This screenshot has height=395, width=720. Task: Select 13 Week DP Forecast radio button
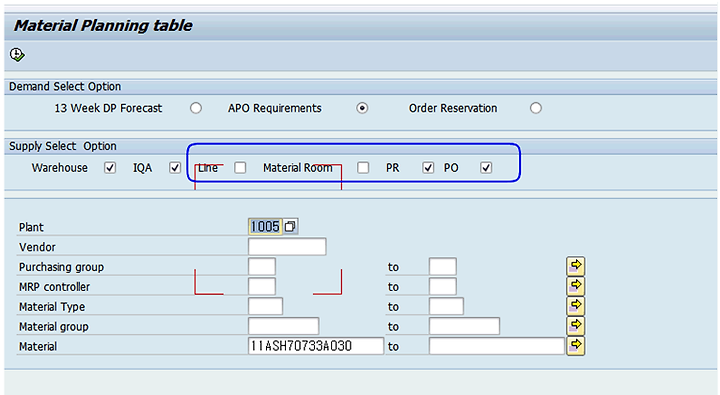pos(196,108)
